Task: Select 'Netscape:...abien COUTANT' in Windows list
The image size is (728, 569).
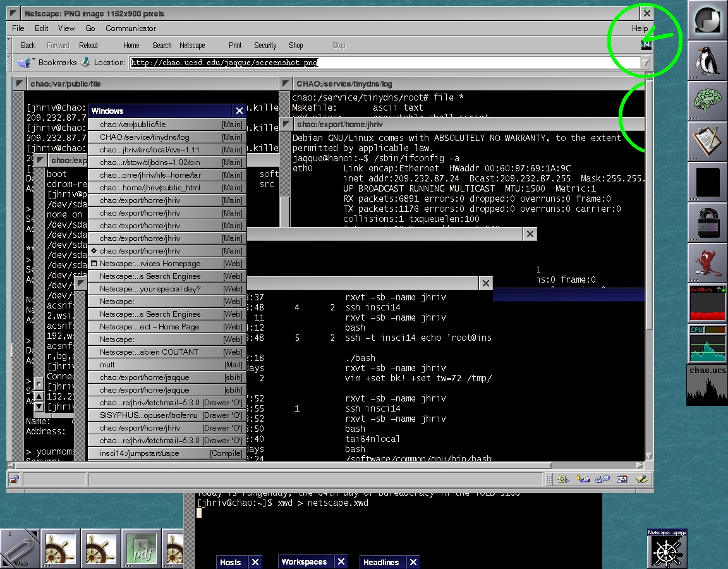Action: [x=167, y=352]
